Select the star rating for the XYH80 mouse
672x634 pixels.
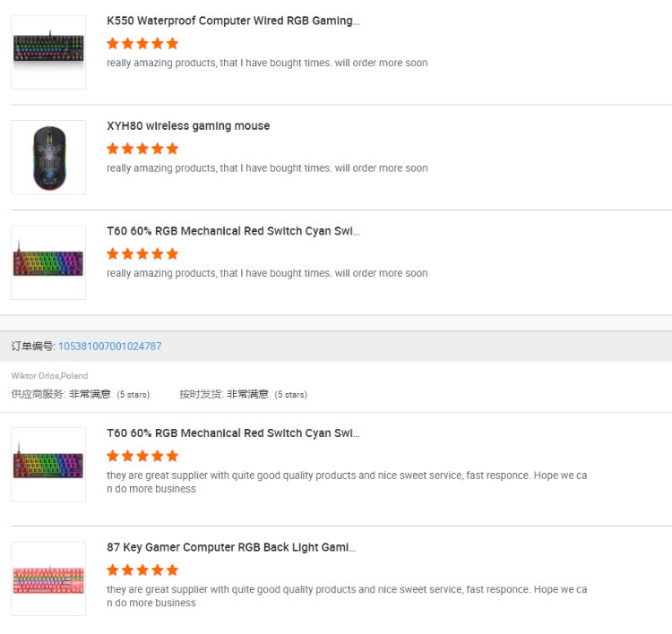pyautogui.click(x=142, y=149)
